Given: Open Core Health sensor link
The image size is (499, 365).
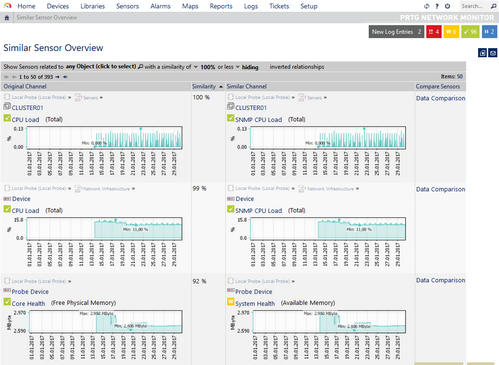Looking at the screenshot, I should pos(28,304).
